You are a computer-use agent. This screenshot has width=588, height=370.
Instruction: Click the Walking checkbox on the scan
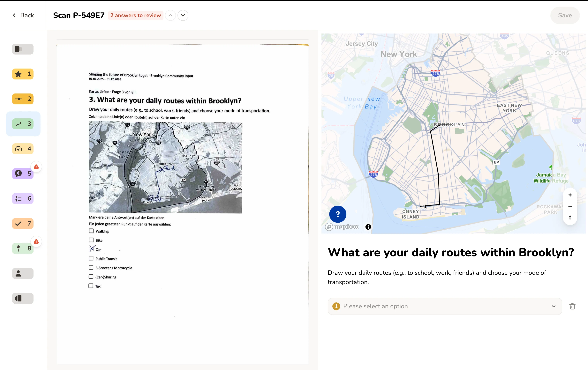point(91,231)
